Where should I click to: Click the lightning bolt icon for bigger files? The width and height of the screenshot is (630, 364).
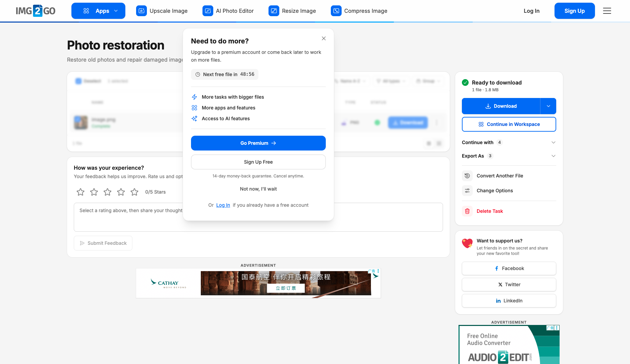tap(194, 97)
